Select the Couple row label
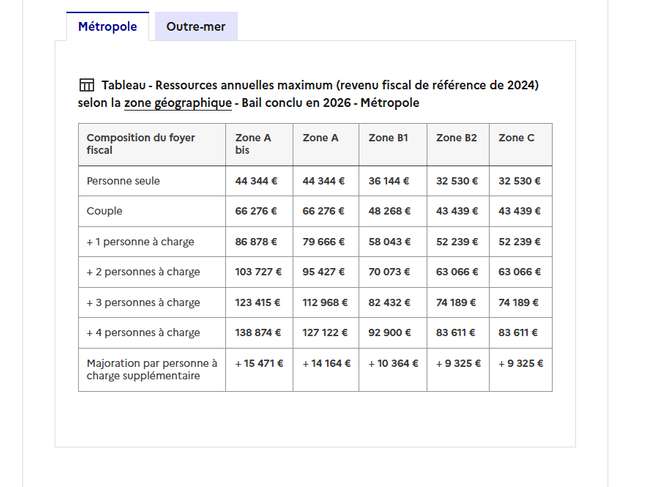This screenshot has height=487, width=650. coord(104,211)
